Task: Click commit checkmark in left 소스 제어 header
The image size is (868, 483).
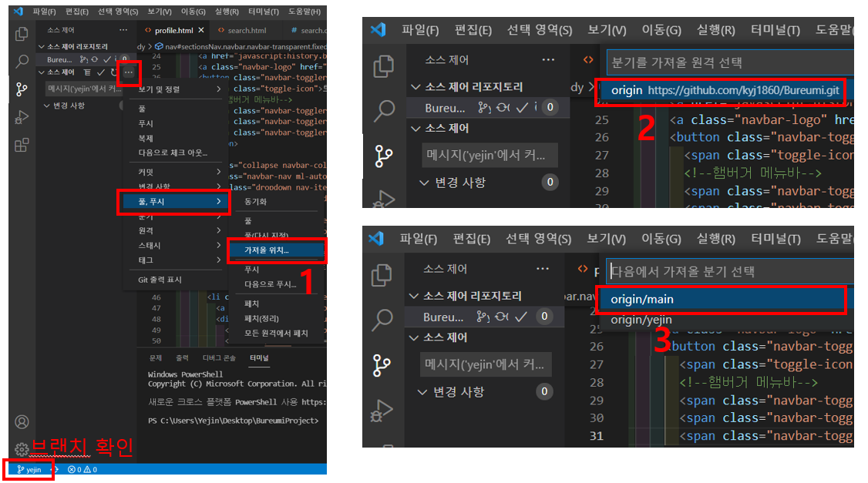Action: coord(101,72)
